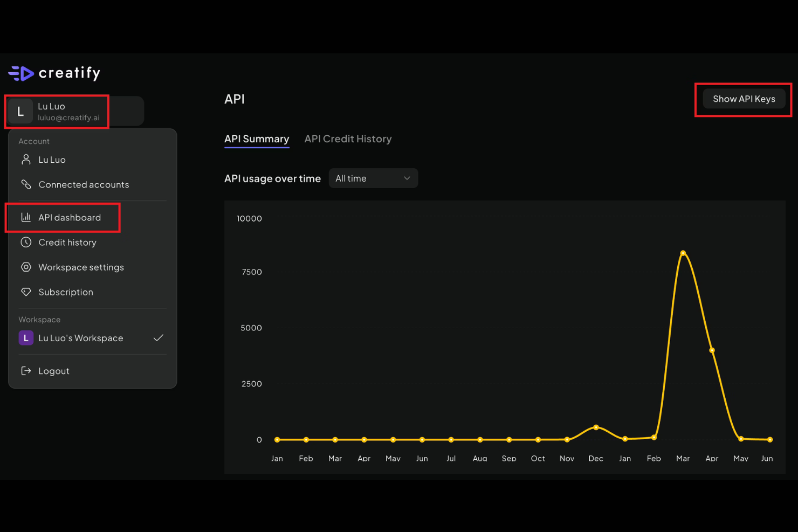
Task: Click the clock icon for Credit history
Action: tap(26, 243)
